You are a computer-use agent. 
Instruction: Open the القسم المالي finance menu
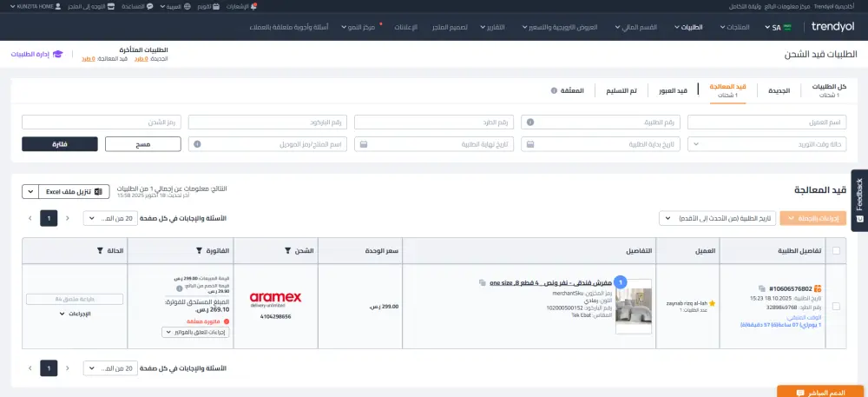click(x=638, y=27)
